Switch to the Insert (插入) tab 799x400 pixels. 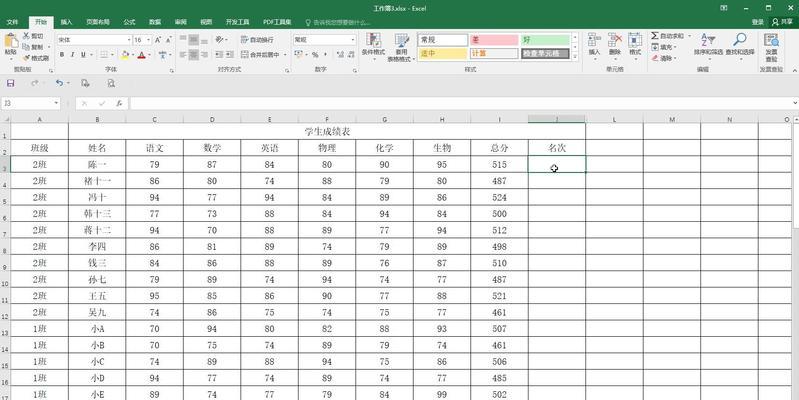66,22
